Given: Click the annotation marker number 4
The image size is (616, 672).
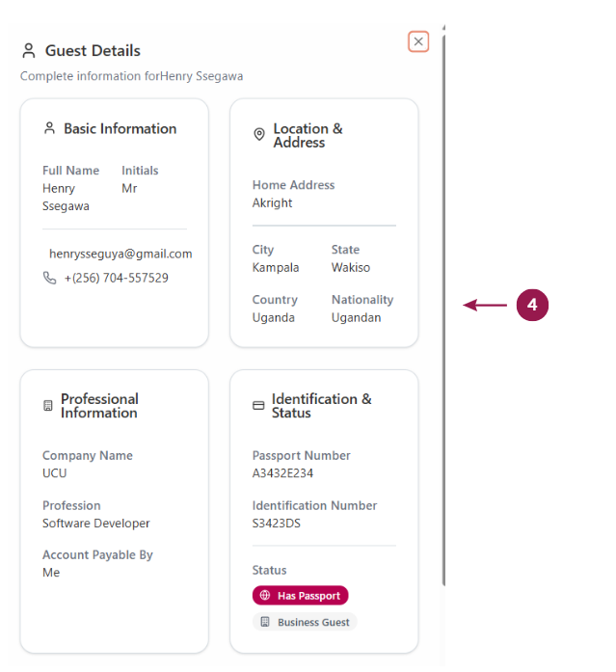Looking at the screenshot, I should click(532, 306).
